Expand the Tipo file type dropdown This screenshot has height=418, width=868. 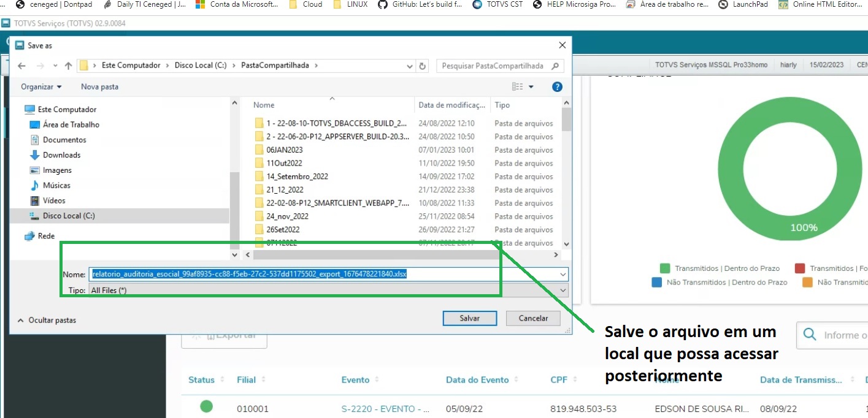pos(563,290)
